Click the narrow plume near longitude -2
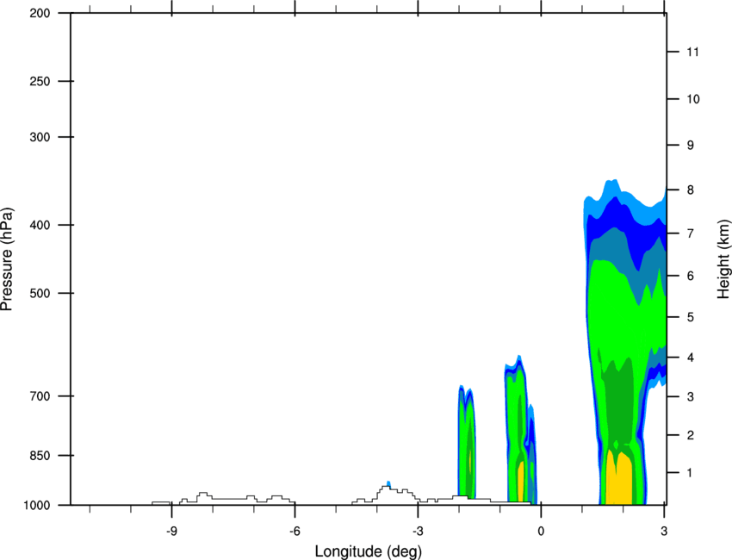 [x=467, y=441]
